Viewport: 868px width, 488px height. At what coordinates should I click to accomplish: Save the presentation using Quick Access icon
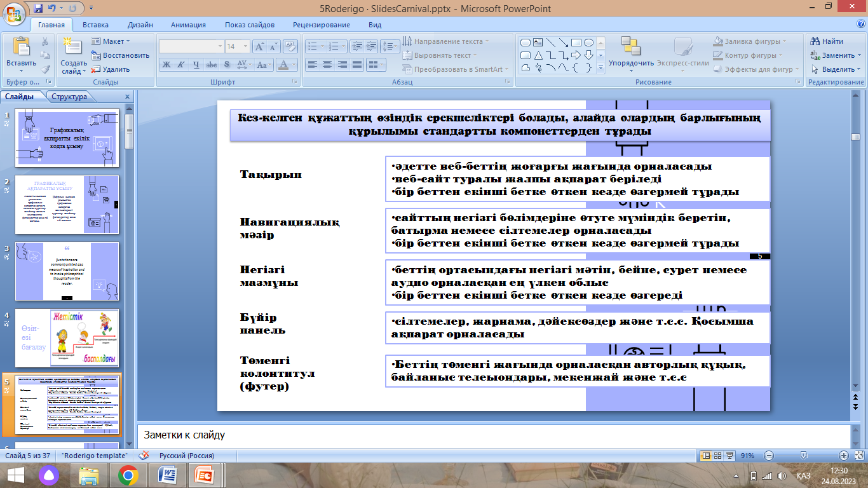(x=38, y=9)
